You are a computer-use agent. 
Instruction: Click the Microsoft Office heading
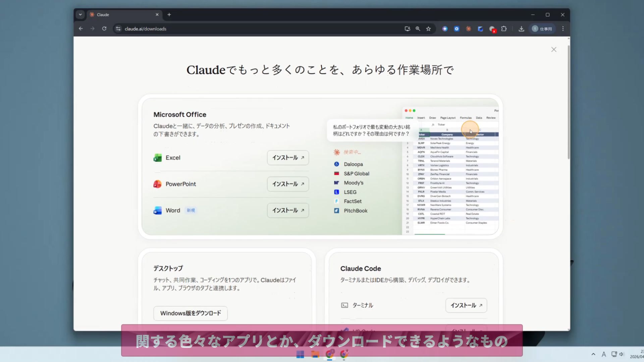click(180, 115)
